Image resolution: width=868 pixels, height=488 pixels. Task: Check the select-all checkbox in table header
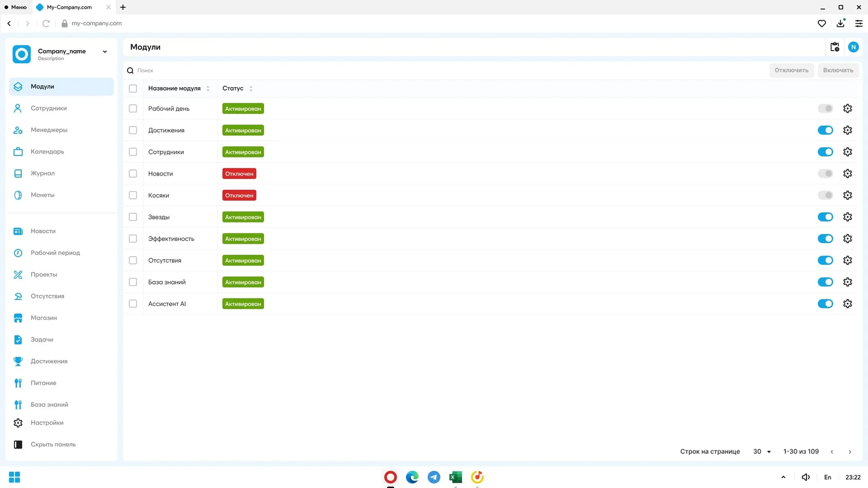click(x=133, y=88)
